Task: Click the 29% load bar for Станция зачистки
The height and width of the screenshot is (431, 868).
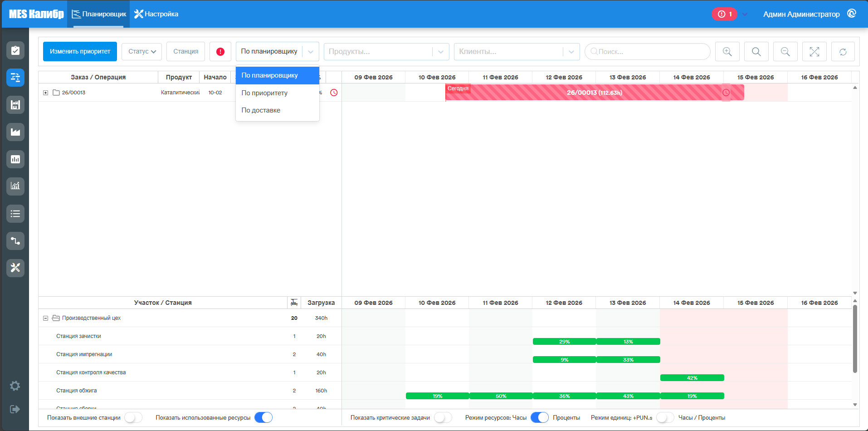Action: tap(565, 342)
